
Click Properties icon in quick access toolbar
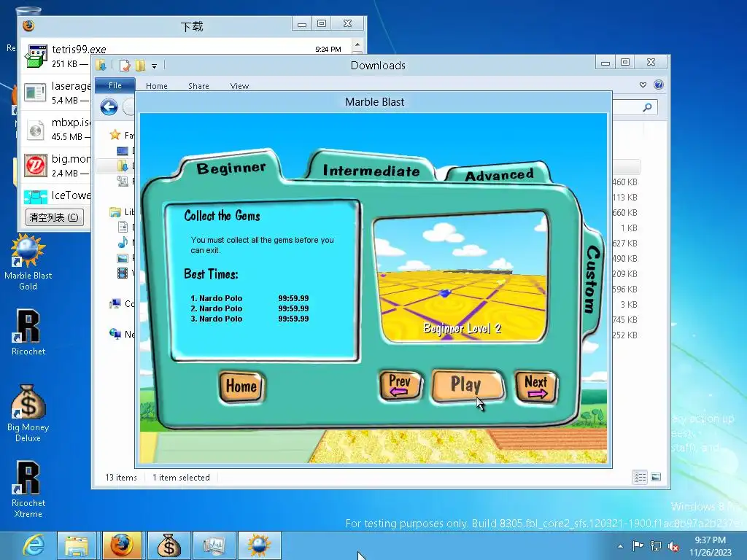click(x=125, y=65)
